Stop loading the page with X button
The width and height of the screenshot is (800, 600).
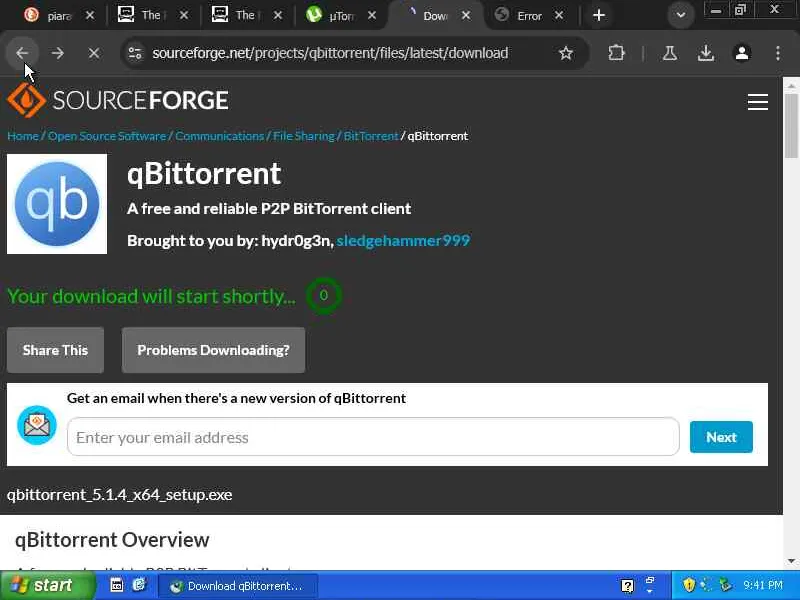tap(94, 53)
